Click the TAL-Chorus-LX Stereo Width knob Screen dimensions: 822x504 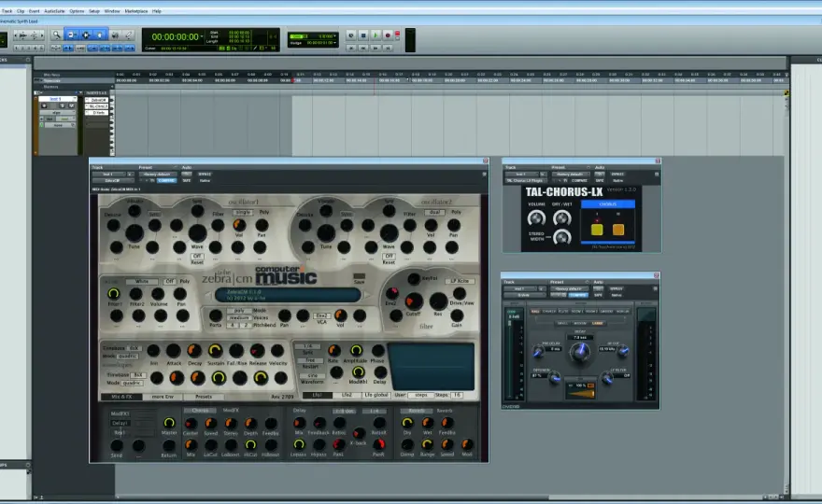(x=562, y=237)
